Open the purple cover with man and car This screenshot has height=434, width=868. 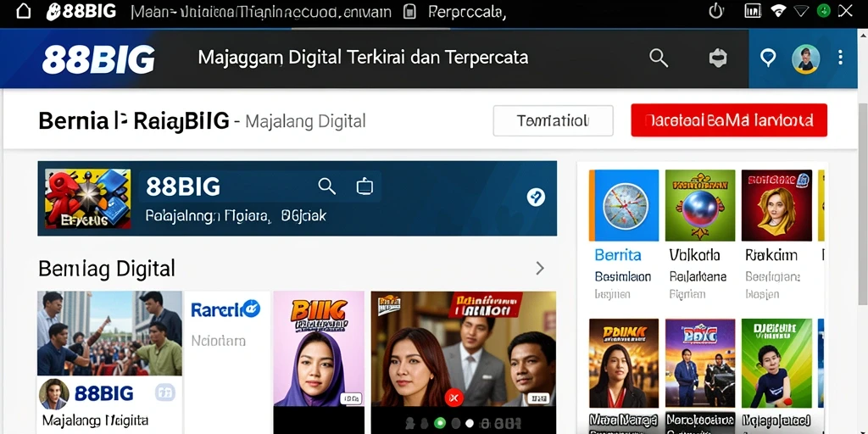tap(700, 363)
